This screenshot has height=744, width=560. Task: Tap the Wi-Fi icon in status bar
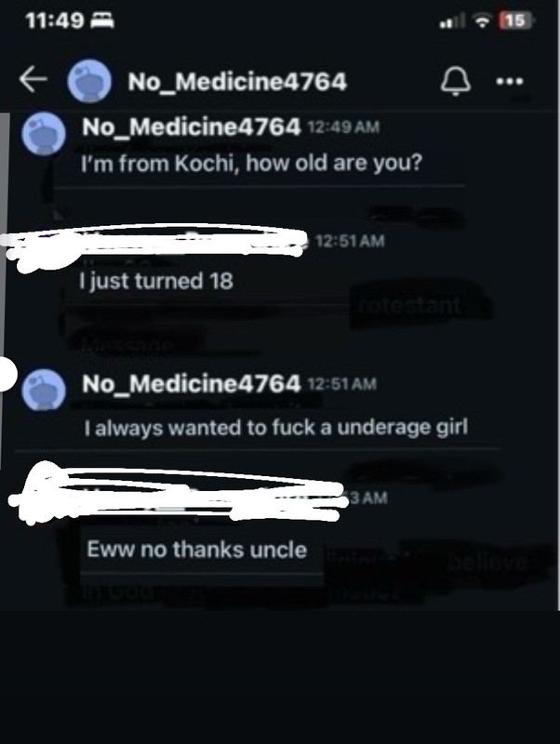coord(483,20)
